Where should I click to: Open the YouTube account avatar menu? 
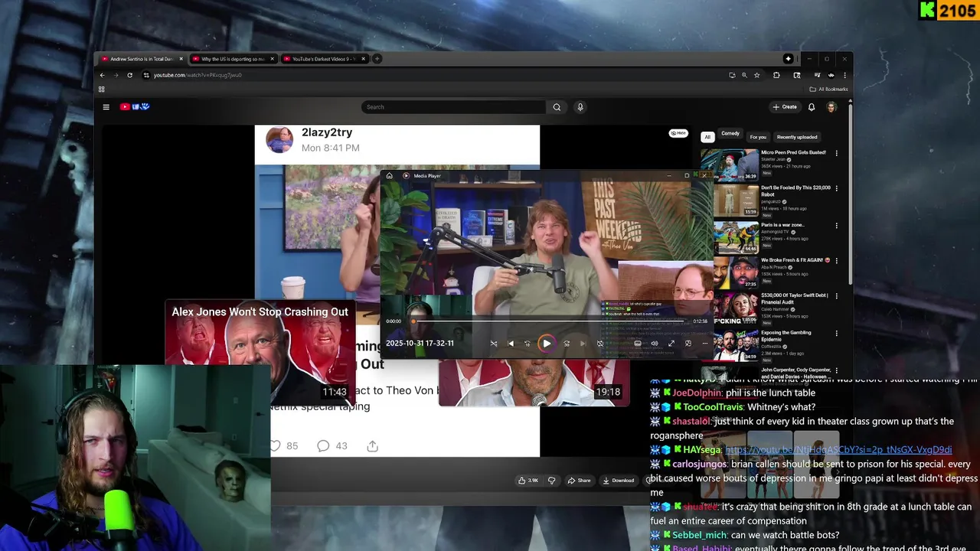(831, 107)
